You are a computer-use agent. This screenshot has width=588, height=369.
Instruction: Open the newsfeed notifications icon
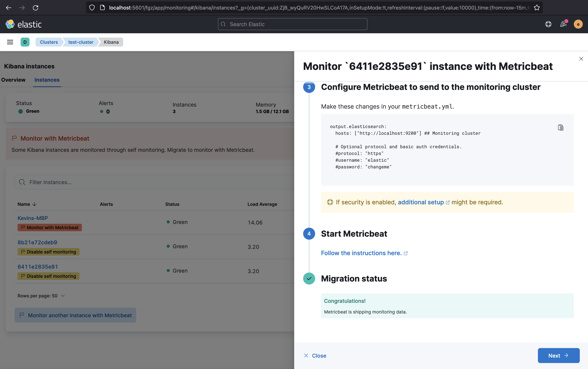tap(563, 24)
